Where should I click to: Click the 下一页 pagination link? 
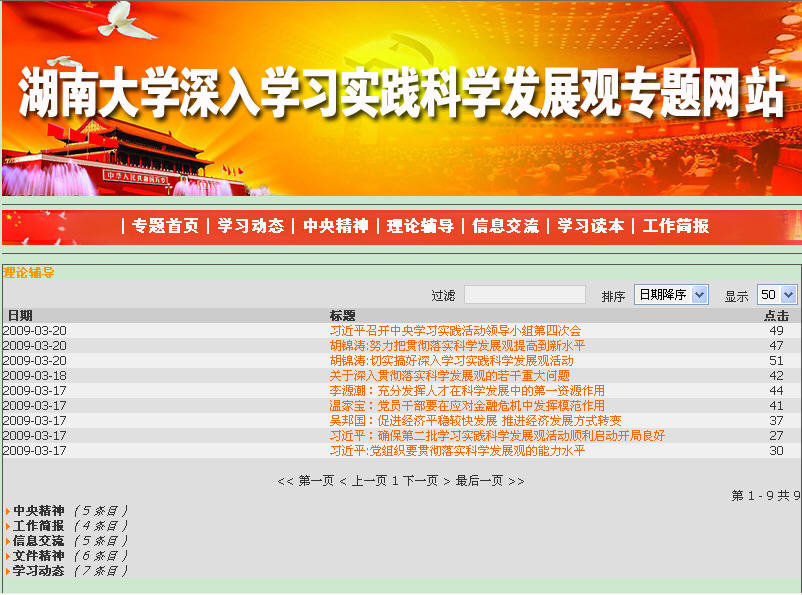pyautogui.click(x=419, y=481)
